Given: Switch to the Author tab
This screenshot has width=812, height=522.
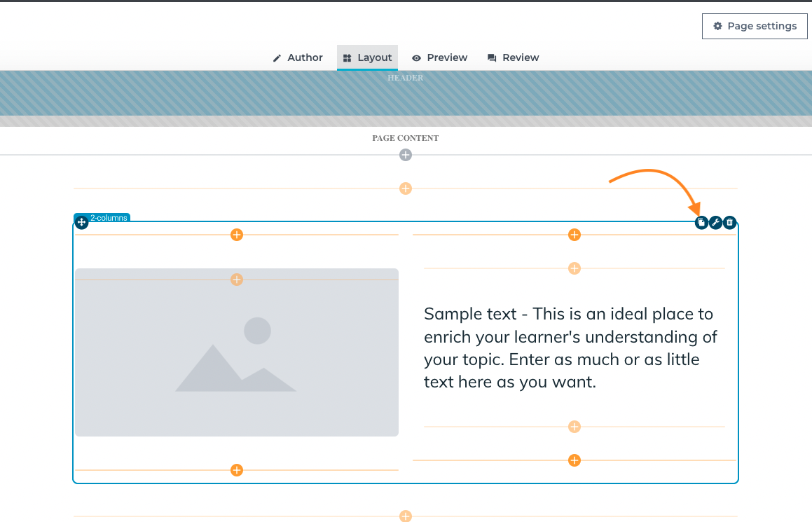Looking at the screenshot, I should (298, 57).
